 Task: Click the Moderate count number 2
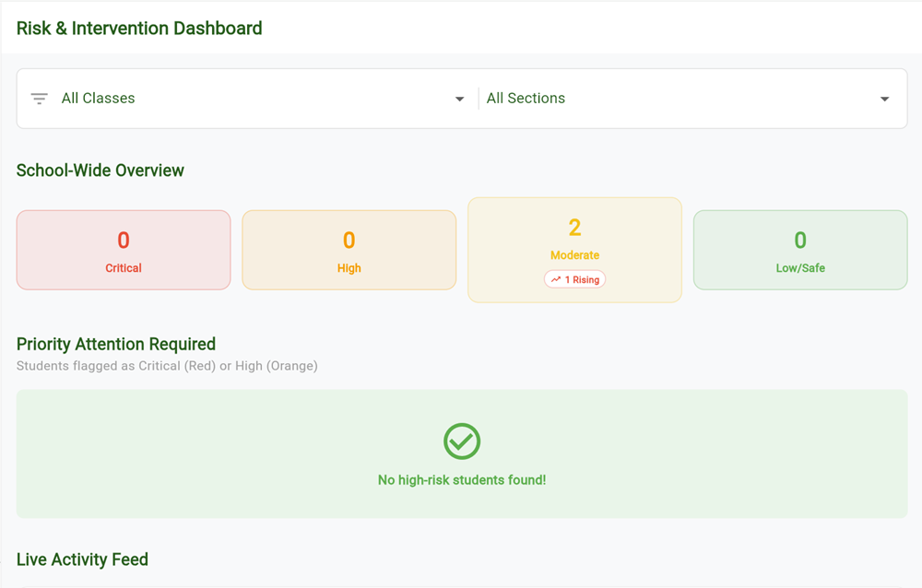coord(574,229)
